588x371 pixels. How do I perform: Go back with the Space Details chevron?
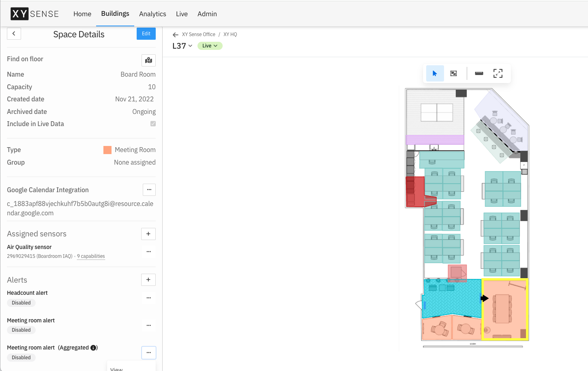coord(14,34)
